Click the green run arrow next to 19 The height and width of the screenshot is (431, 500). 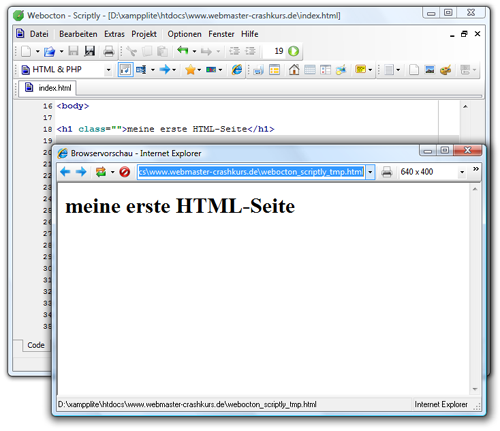293,51
